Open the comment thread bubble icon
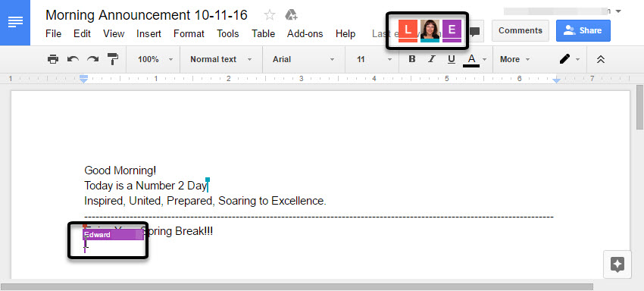Viewport: 644px width, 291px height. (475, 31)
